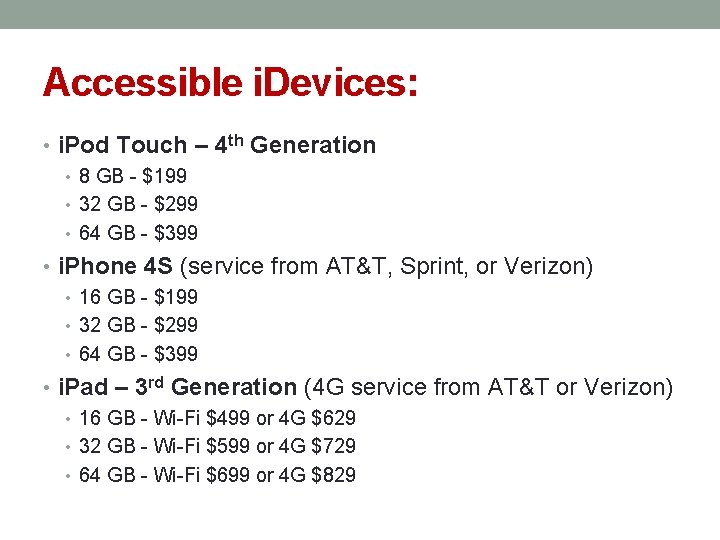This screenshot has width=720, height=540.
Task: Click the iPhone 16 GB - $199 line
Action: pyautogui.click(x=138, y=297)
